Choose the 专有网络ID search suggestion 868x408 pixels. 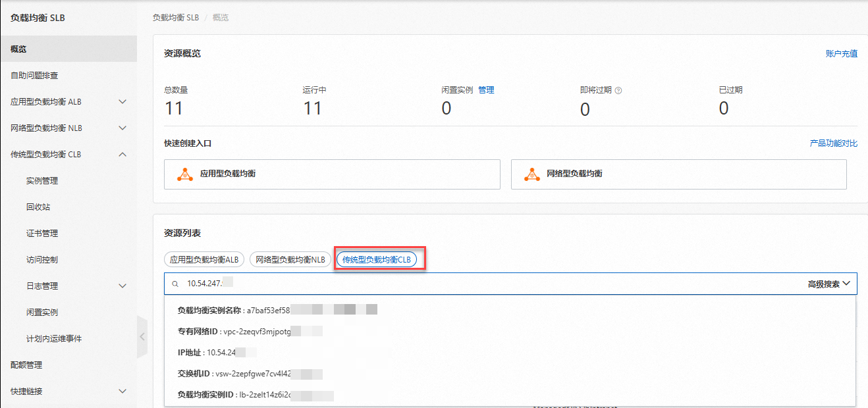[x=510, y=331]
